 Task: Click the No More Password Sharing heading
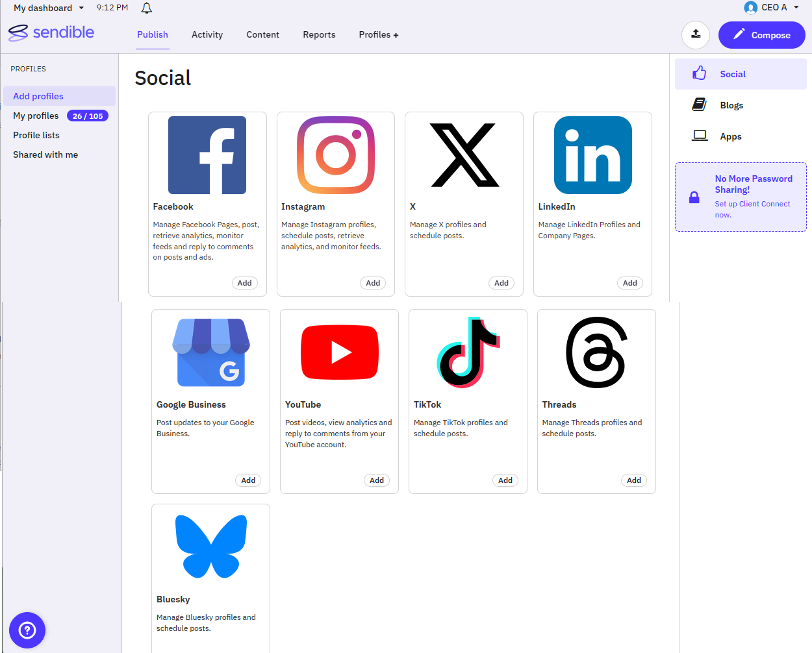coord(754,184)
